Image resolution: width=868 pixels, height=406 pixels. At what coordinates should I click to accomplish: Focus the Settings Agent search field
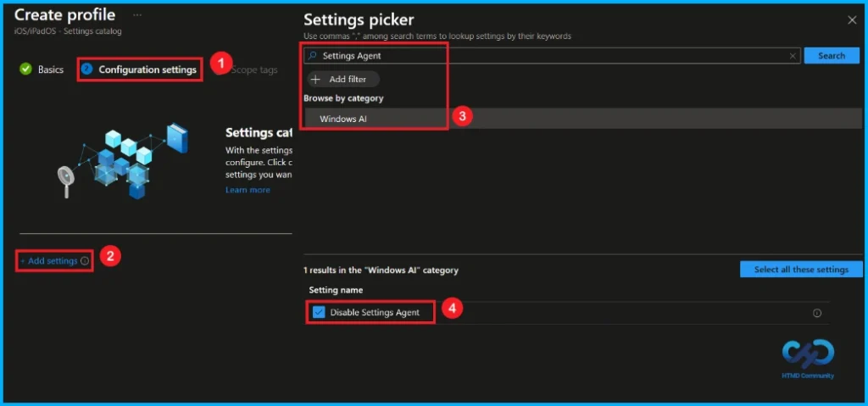[552, 55]
